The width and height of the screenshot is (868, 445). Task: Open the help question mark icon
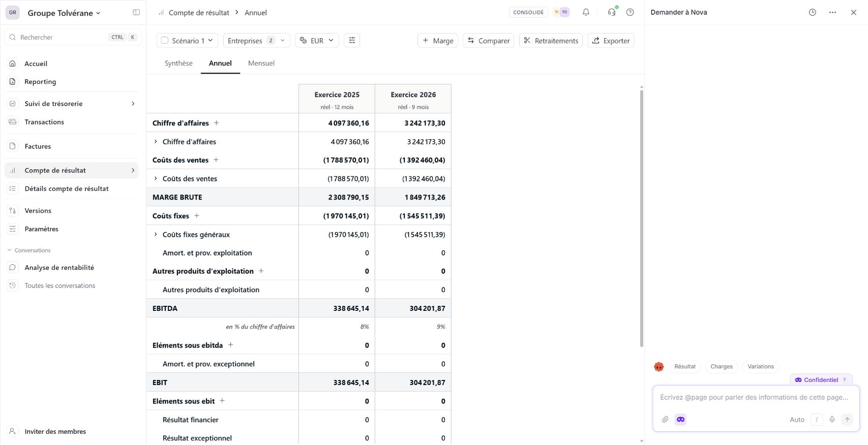[x=630, y=12]
